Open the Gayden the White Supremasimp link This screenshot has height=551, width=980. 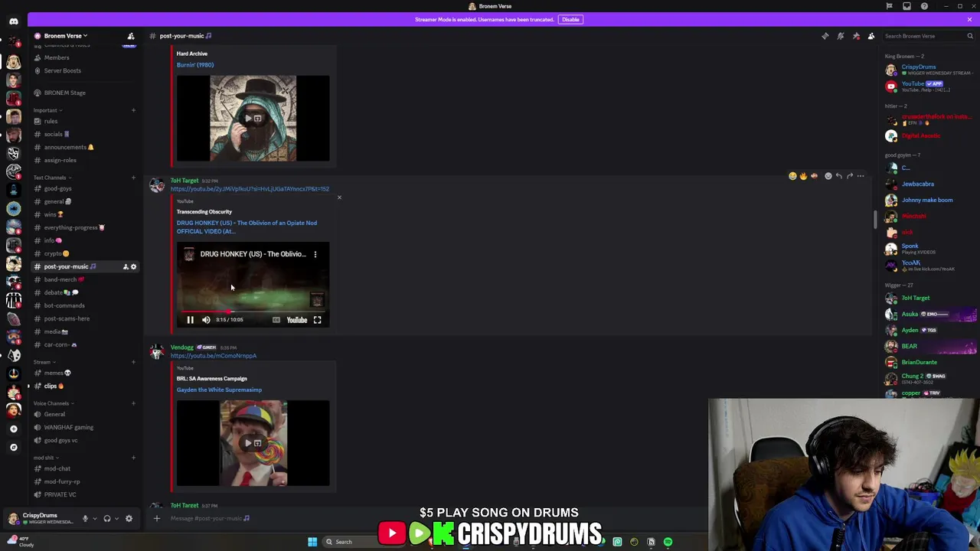[x=219, y=390]
